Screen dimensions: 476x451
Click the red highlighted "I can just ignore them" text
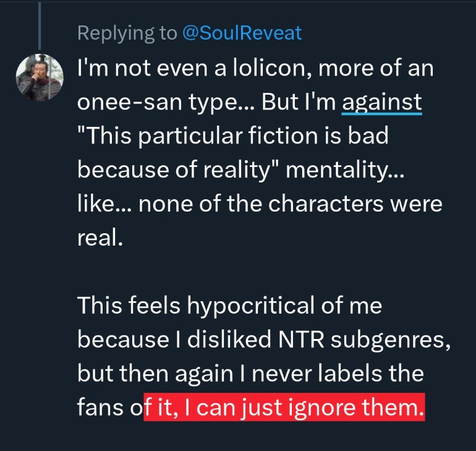[x=284, y=407]
